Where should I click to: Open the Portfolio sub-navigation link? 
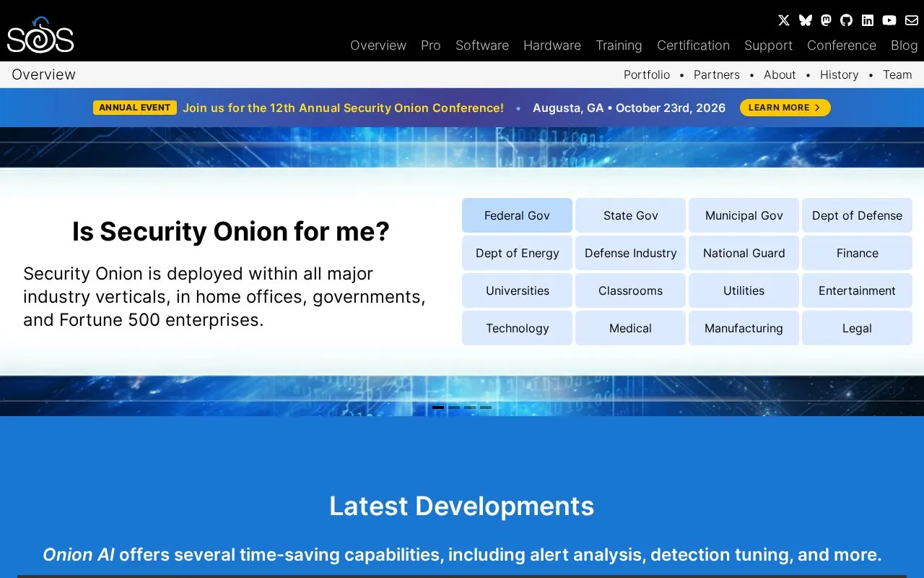tap(647, 75)
